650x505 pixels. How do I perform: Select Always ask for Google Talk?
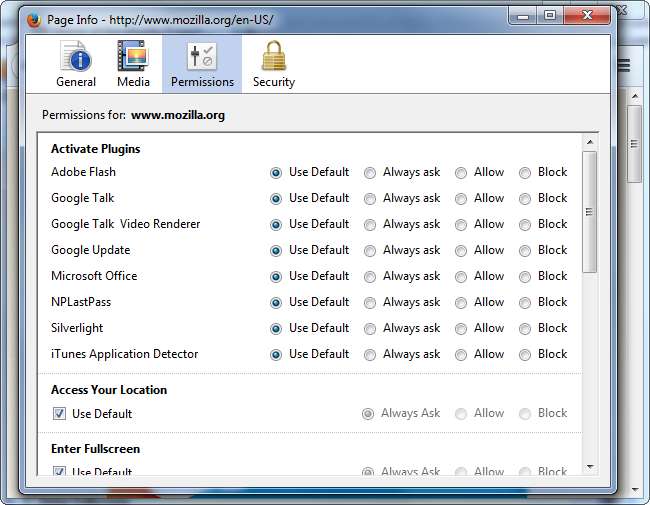tap(370, 199)
